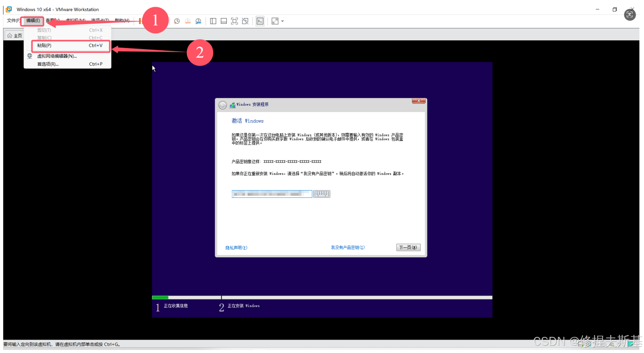Open the on-screen keyboard icon beside product key field
The image size is (644, 353).
coord(322,194)
